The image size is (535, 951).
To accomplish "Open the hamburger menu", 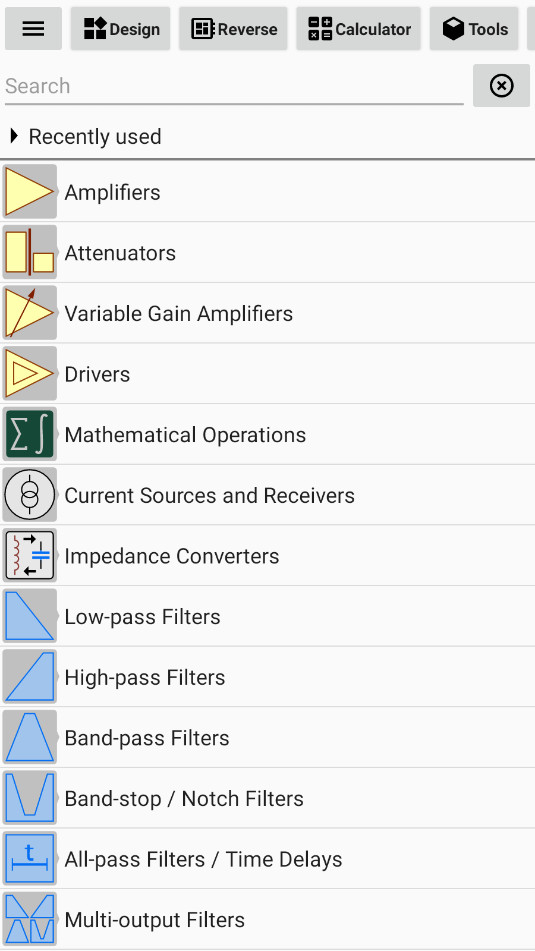I will pos(33,29).
